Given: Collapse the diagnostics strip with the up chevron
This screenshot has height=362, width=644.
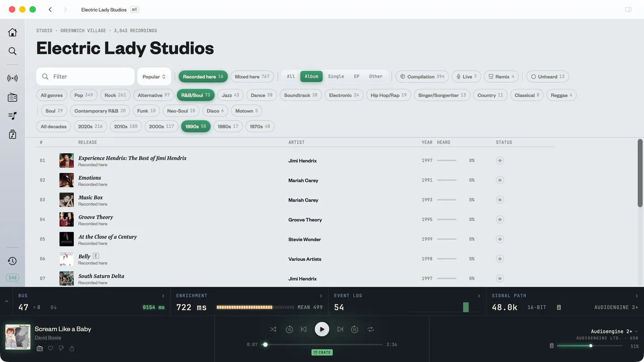Looking at the screenshot, I should (x=6, y=302).
